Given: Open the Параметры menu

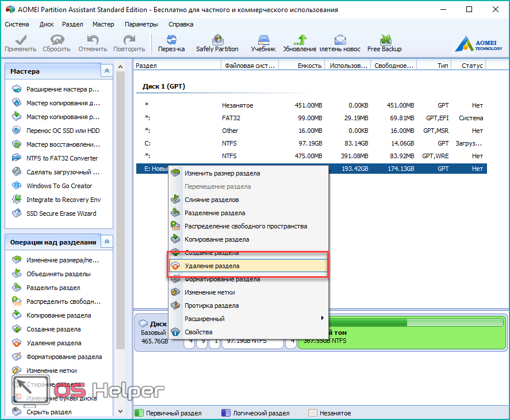Looking at the screenshot, I should 141,24.
